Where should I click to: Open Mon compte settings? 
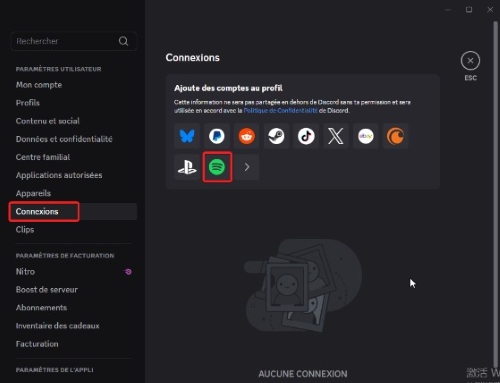(39, 85)
